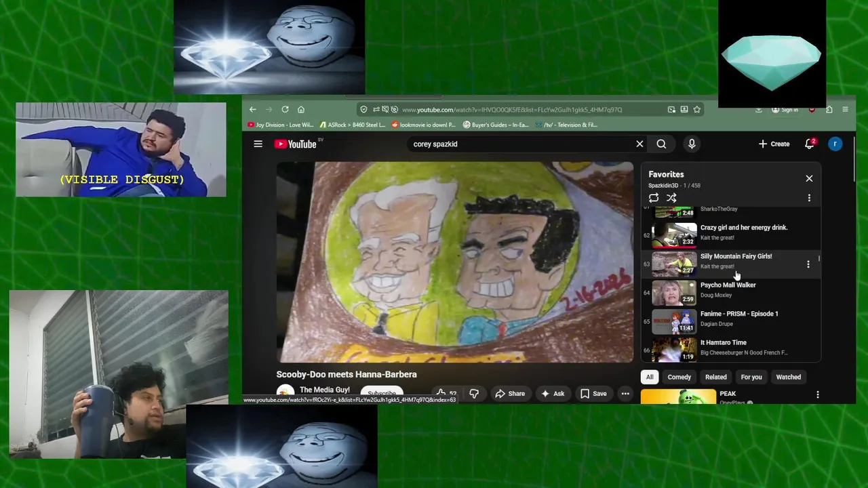Open more actions menu beside Save
This screenshot has width=868, height=488.
[x=625, y=393]
